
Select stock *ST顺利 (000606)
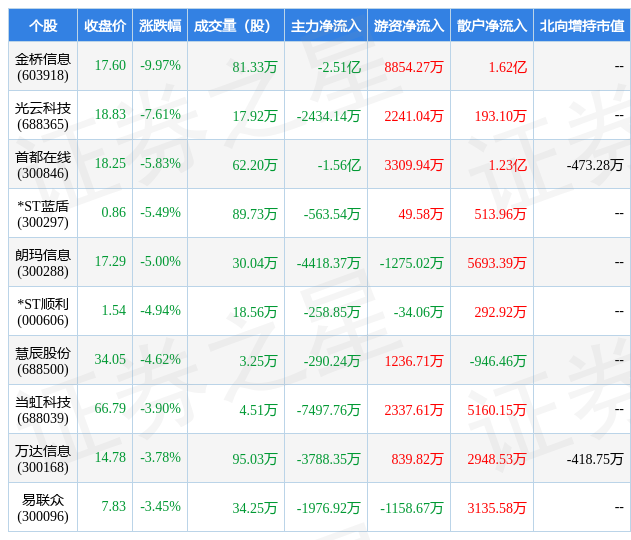[43, 312]
